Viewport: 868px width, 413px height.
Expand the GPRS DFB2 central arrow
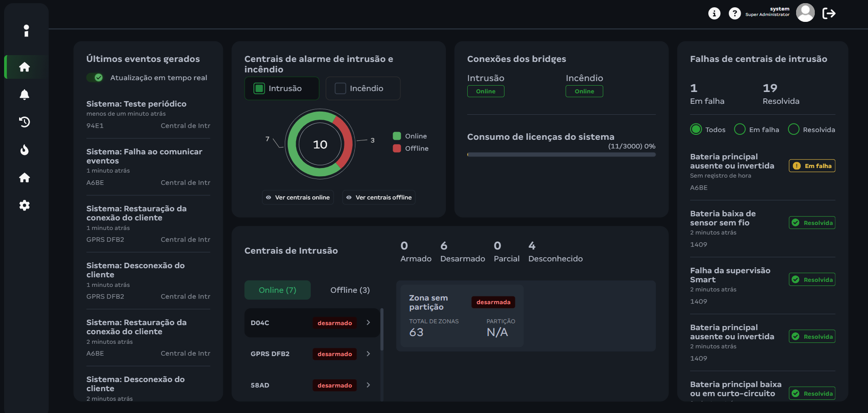[368, 354]
